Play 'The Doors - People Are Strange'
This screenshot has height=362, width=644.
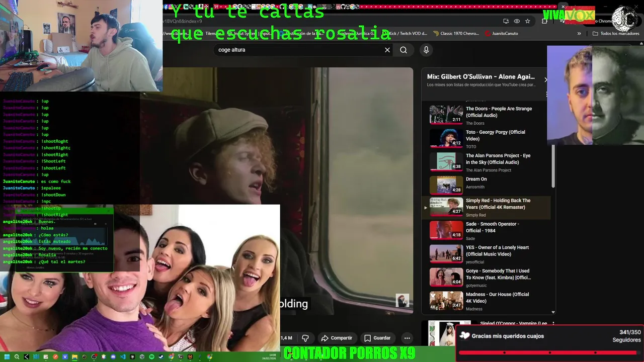(x=498, y=112)
